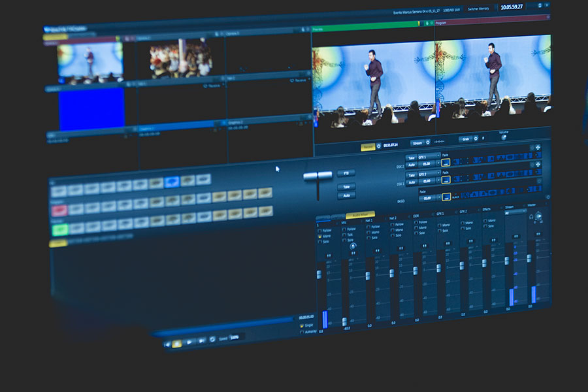The width and height of the screenshot is (588, 392).
Task: Open the Record settings gear
Action: [378, 146]
